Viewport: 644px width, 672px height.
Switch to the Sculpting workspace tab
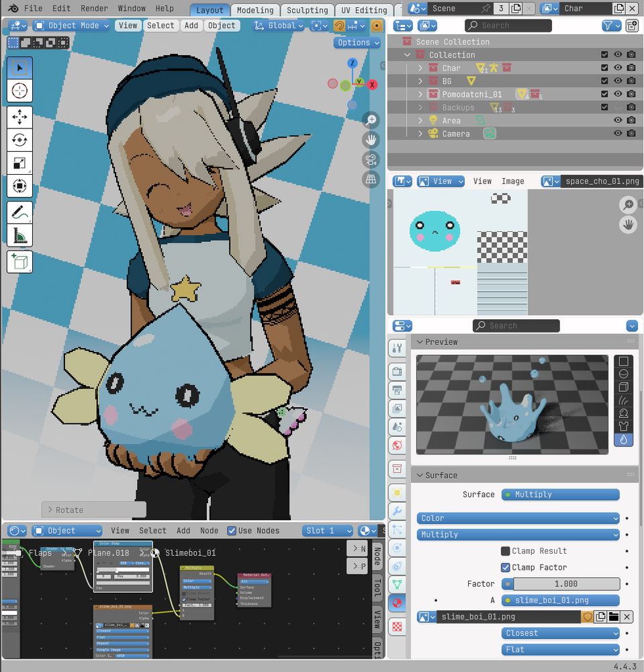[x=308, y=10]
